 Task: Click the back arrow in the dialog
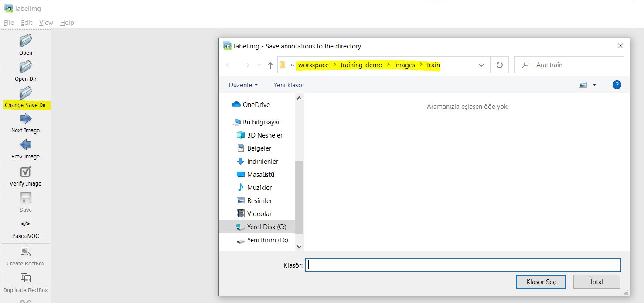pos(229,65)
